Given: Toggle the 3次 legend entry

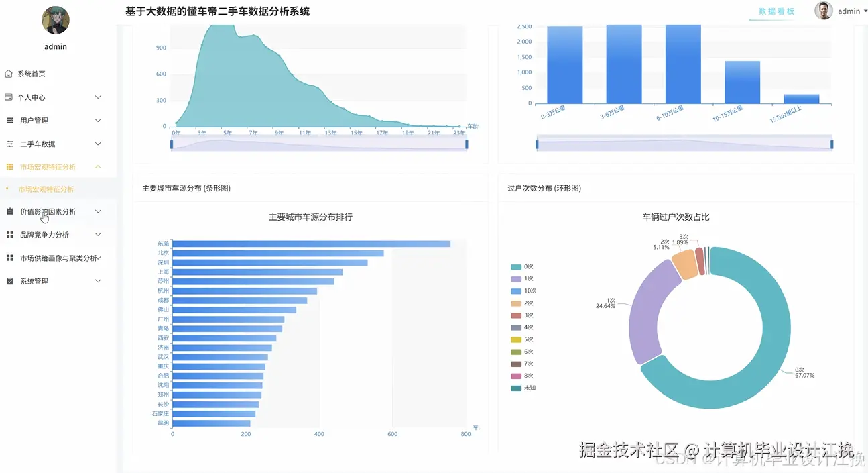Looking at the screenshot, I should click(x=522, y=315).
